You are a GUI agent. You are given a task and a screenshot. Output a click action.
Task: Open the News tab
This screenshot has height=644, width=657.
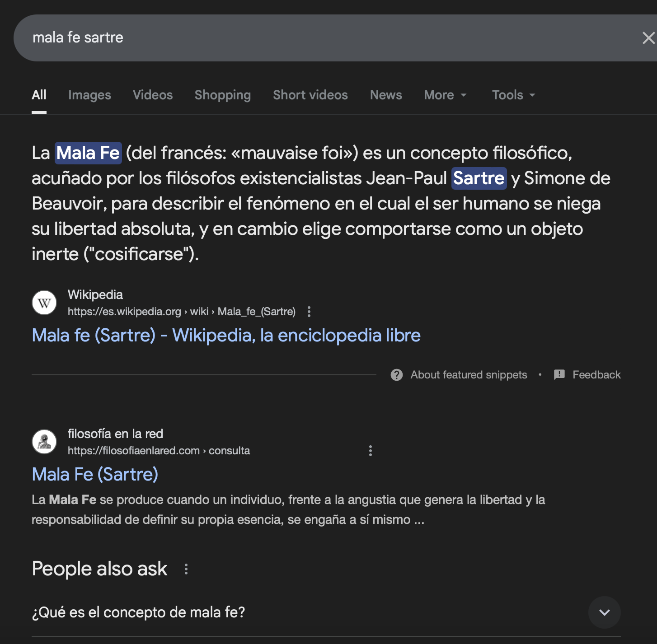(x=386, y=95)
